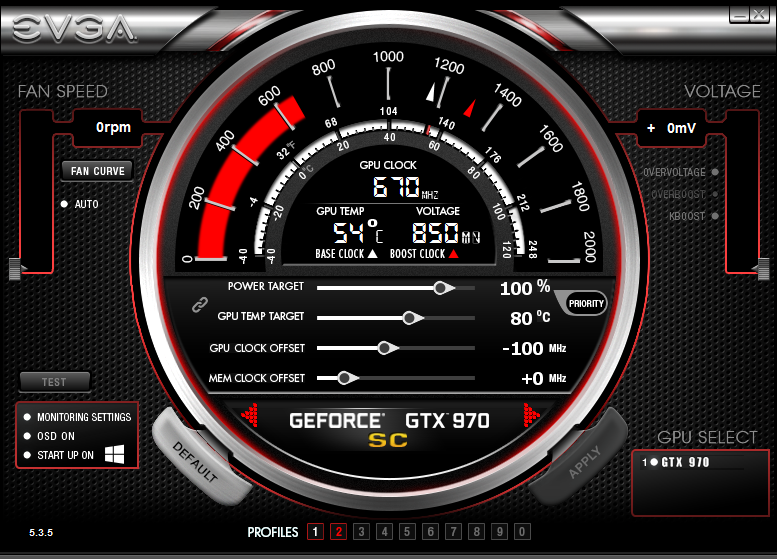Screen dimensions: 777x559
Task: Enable the Overboost option
Action: pos(715,194)
